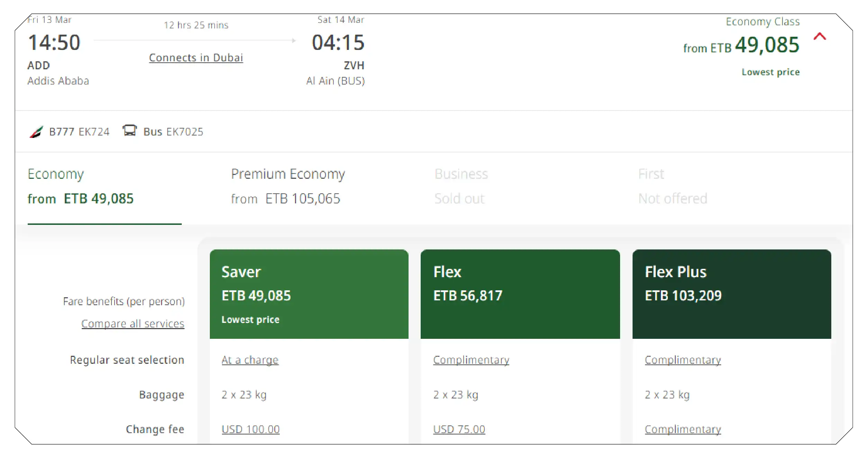Image resolution: width=868 pixels, height=458 pixels.
Task: Open the USD 100.00 change fee details
Action: click(250, 429)
